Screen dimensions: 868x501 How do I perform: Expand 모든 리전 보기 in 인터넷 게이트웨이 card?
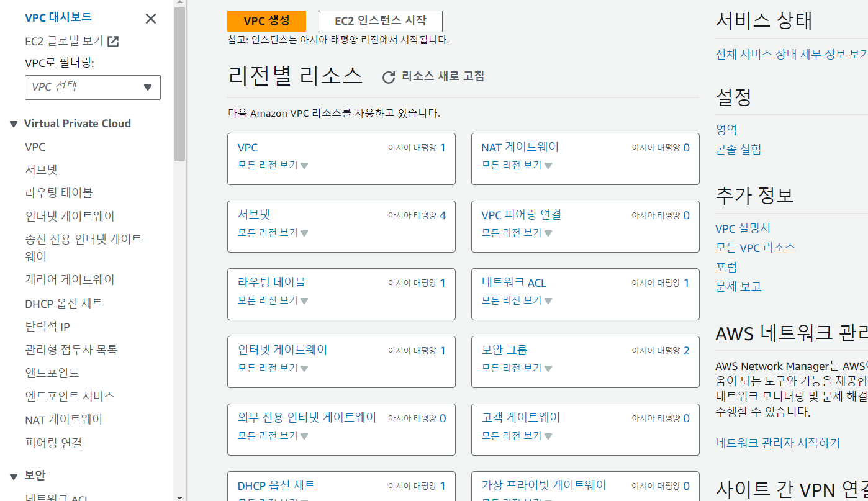point(273,368)
